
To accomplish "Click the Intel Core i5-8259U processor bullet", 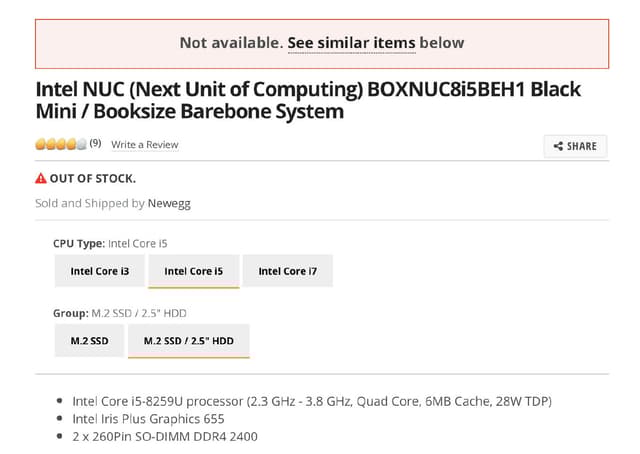I will (x=311, y=401).
